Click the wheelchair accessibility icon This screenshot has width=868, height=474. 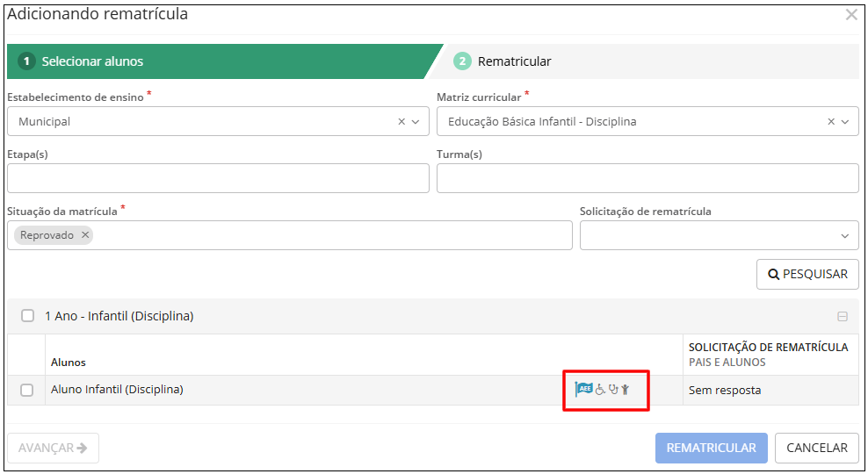[x=601, y=390]
